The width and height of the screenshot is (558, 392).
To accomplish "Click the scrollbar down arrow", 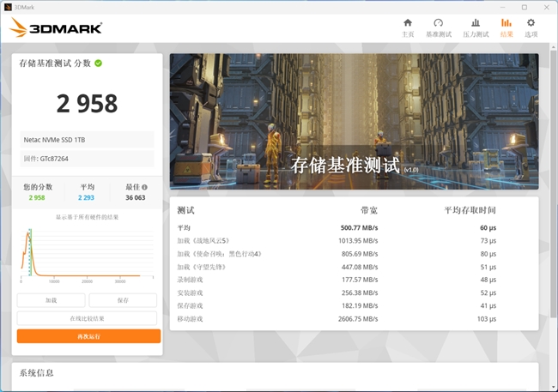I will click(x=554, y=387).
